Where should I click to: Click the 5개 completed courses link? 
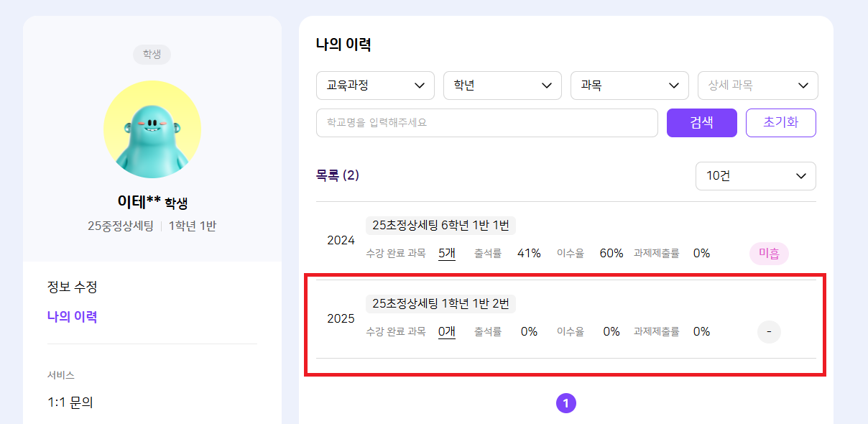(x=446, y=253)
